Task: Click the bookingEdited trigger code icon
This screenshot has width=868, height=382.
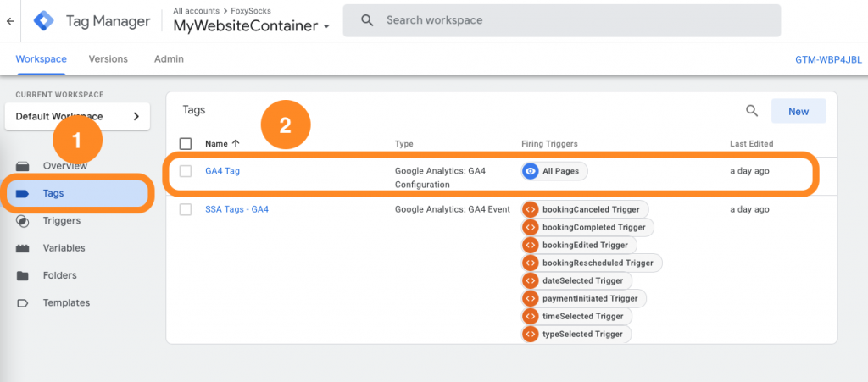Action: tap(531, 245)
